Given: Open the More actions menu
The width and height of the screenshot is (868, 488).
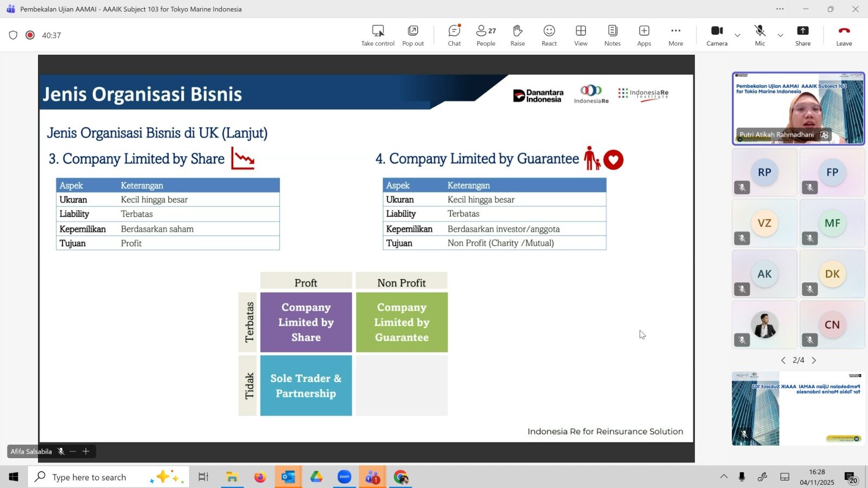Looking at the screenshot, I should (675, 35).
